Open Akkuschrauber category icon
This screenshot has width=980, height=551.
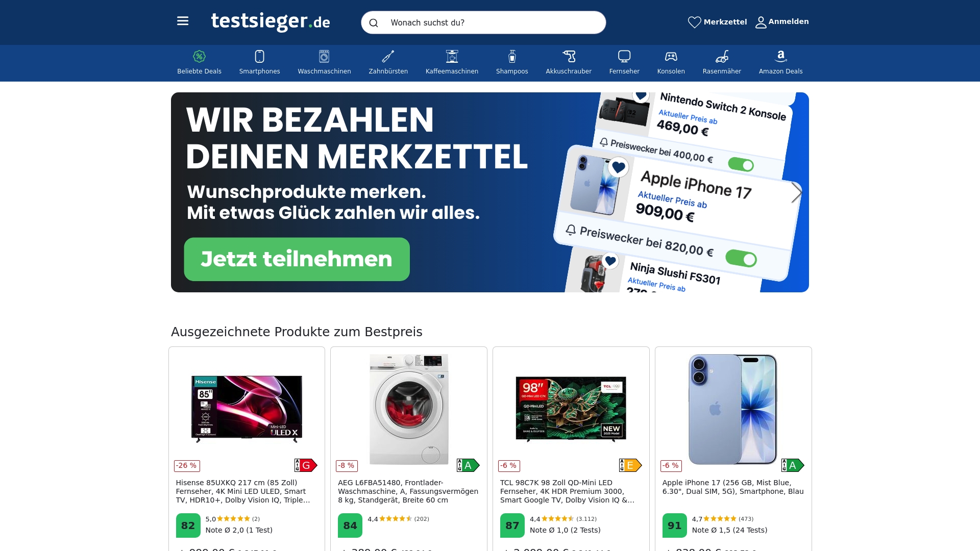[x=569, y=56]
